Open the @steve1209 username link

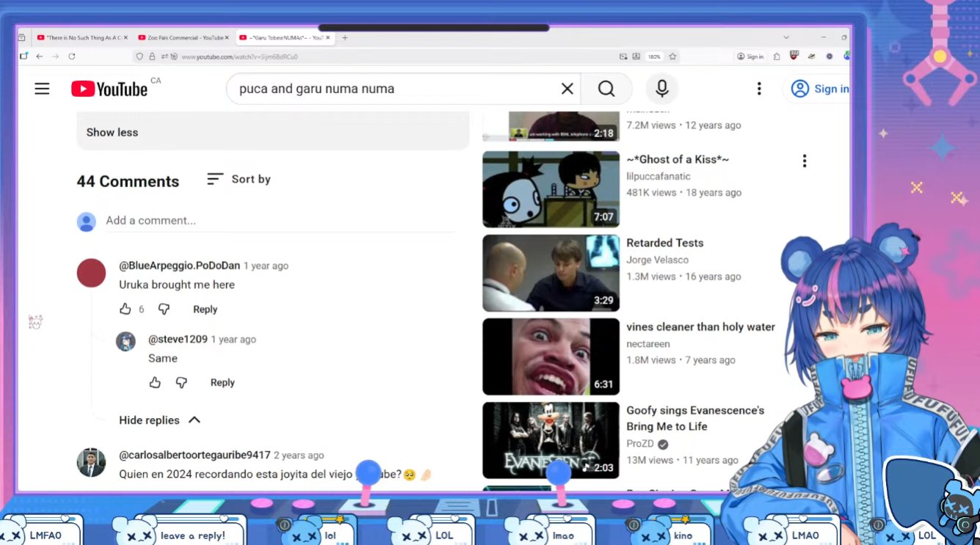(178, 339)
